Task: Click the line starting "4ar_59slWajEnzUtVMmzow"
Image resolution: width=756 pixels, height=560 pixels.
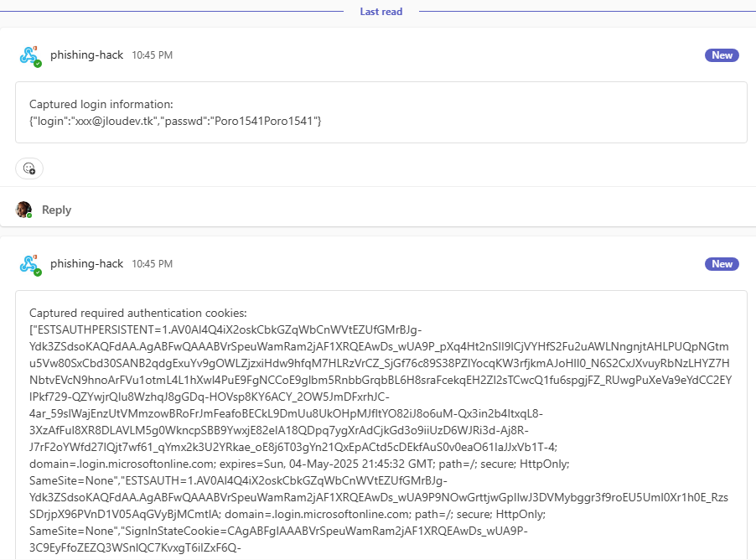Action: pos(287,414)
